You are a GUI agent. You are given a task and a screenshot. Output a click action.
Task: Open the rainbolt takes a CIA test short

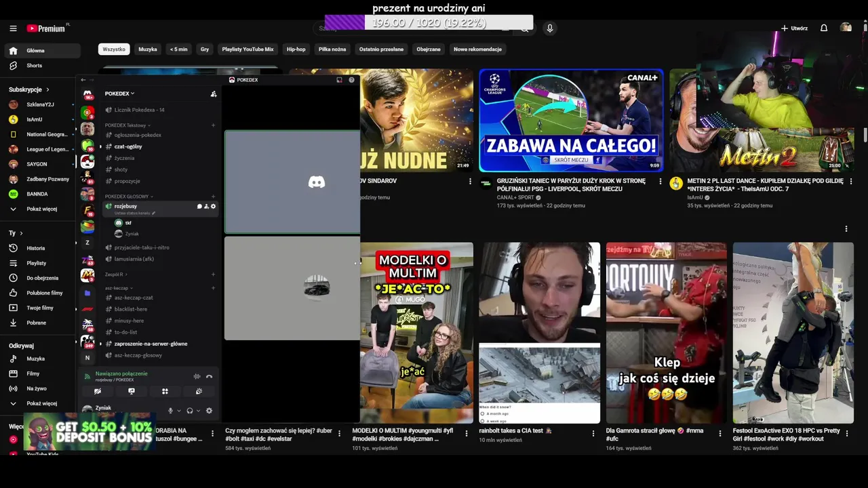(540, 333)
